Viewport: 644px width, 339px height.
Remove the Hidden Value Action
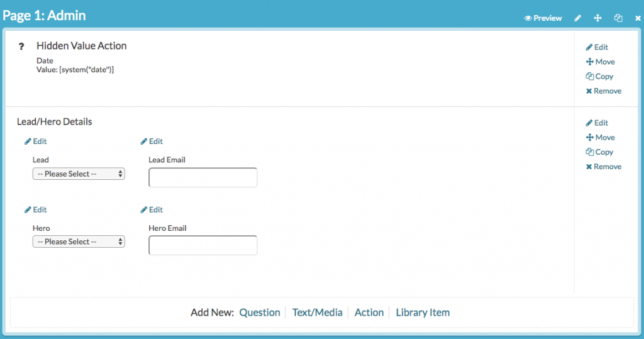(x=603, y=91)
